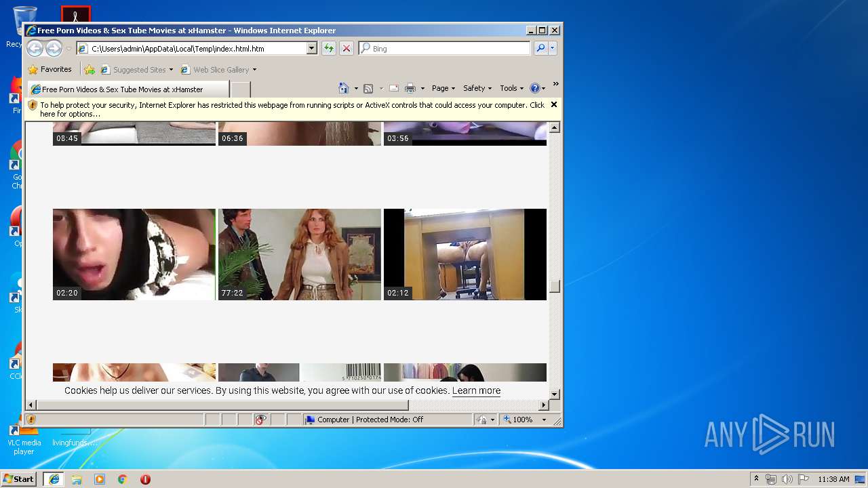Open the Adobe Reader desktop shortcut
Image resolution: width=868 pixels, height=488 pixels.
coord(75,15)
